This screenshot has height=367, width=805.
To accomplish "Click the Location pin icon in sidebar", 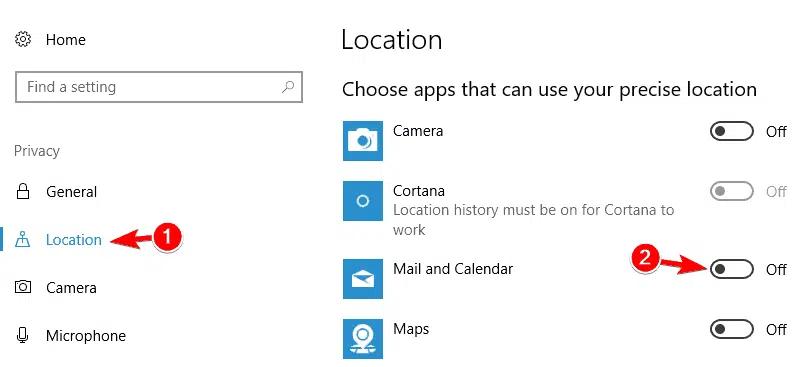I will pyautogui.click(x=23, y=240).
